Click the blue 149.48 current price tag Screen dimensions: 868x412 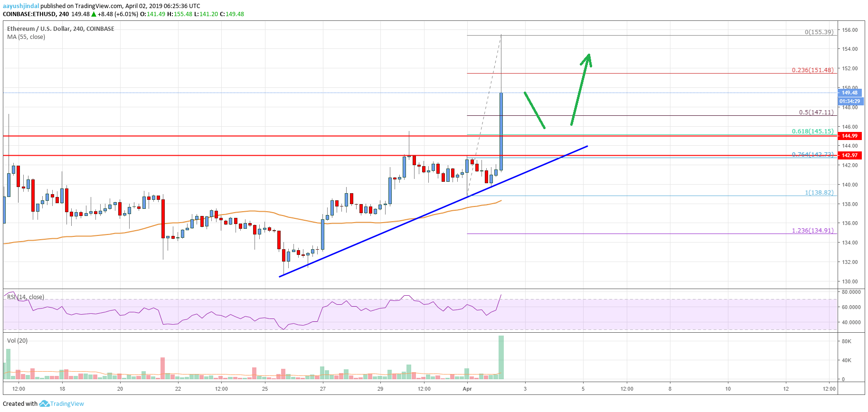coord(849,93)
